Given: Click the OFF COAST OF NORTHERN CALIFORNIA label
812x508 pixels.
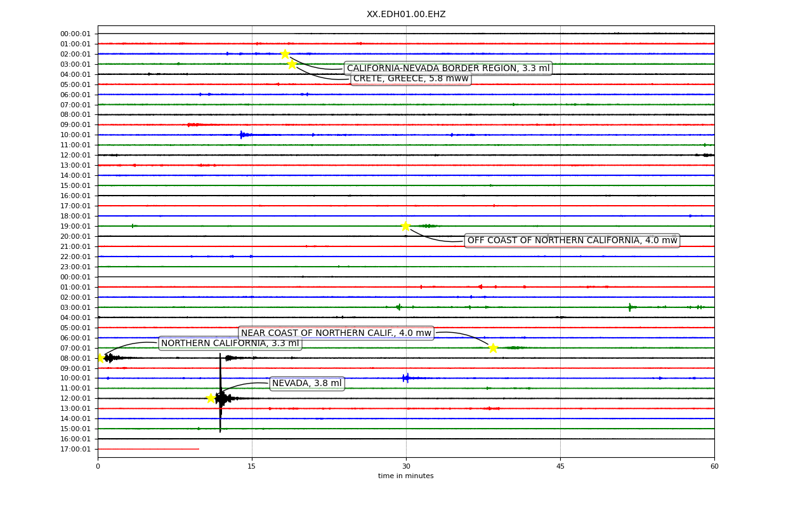Looking at the screenshot, I should [572, 240].
